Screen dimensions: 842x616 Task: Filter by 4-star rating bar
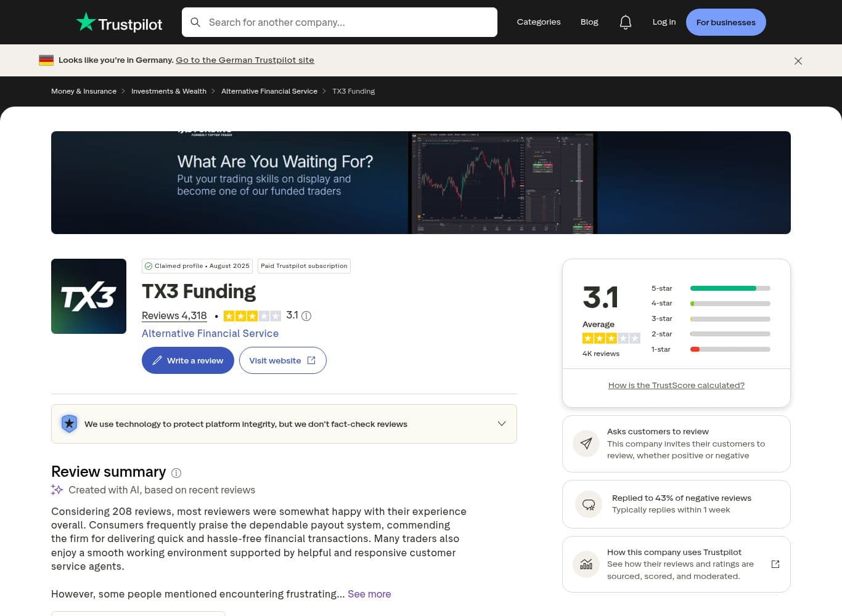[x=730, y=304]
